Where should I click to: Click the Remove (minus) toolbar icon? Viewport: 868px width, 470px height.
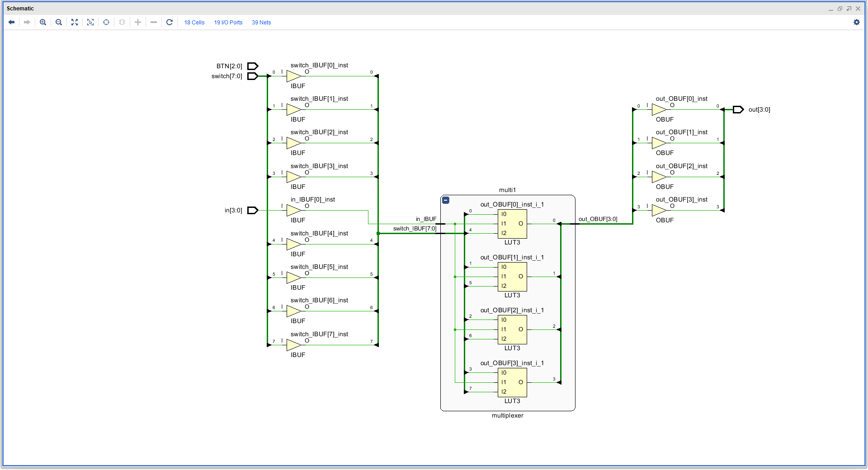tap(154, 22)
